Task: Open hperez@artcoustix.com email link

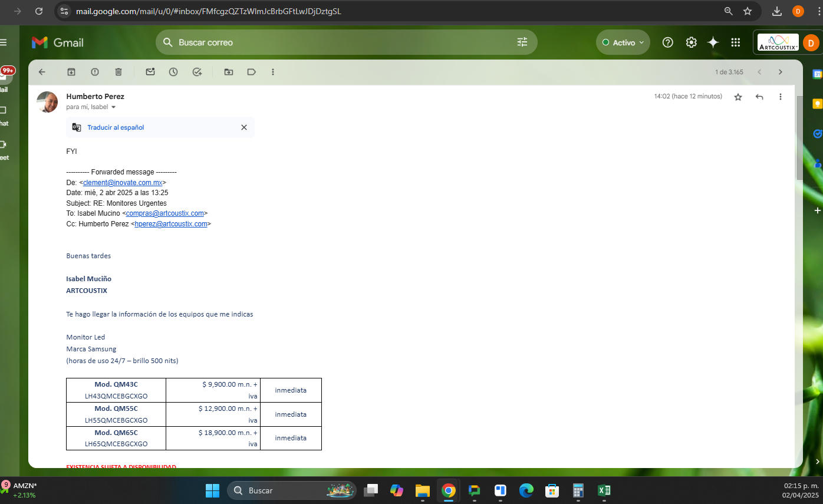Action: click(x=171, y=224)
